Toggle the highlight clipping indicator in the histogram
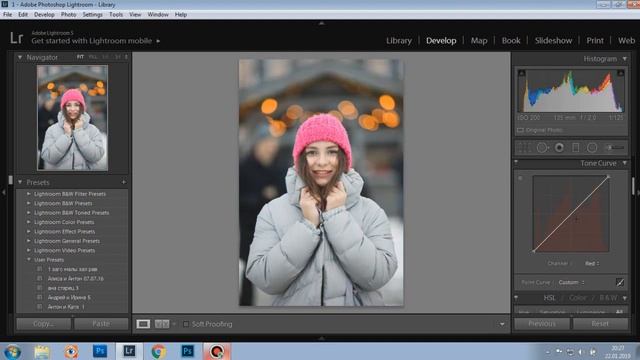The width and height of the screenshot is (640, 360). 620,73
